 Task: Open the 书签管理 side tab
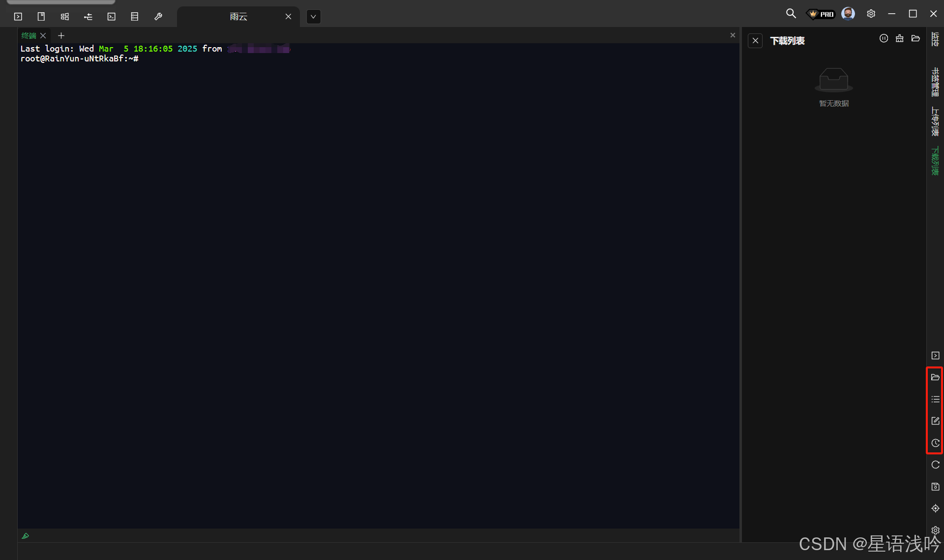(935, 82)
